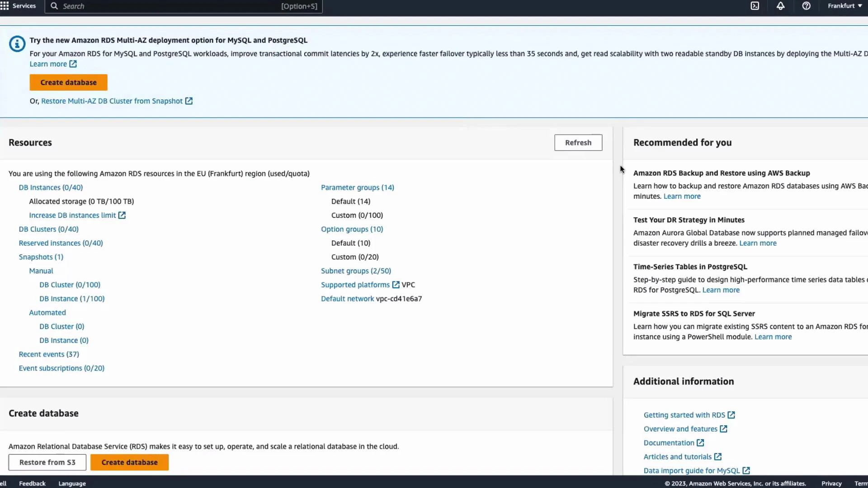Click external-link icon beside Supported platforms
Viewport: 868px width, 488px height.
click(x=396, y=285)
